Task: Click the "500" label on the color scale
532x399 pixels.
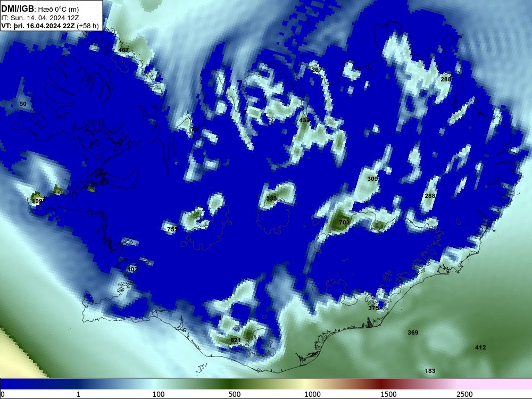Action: click(235, 394)
